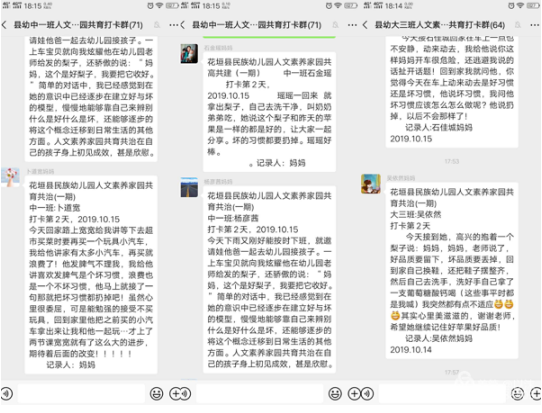Open 石金瑶妈妈's avatar photo
This screenshot has width=542, height=413.
pyautogui.click(x=189, y=54)
